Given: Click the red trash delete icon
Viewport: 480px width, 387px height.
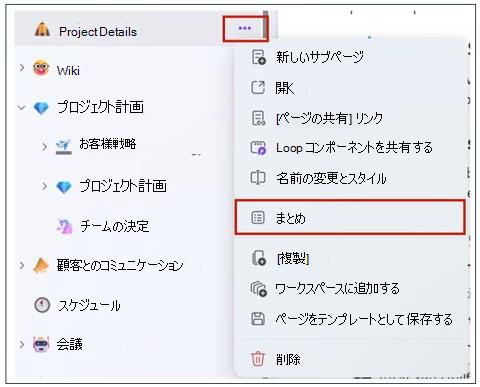Looking at the screenshot, I should [x=258, y=359].
